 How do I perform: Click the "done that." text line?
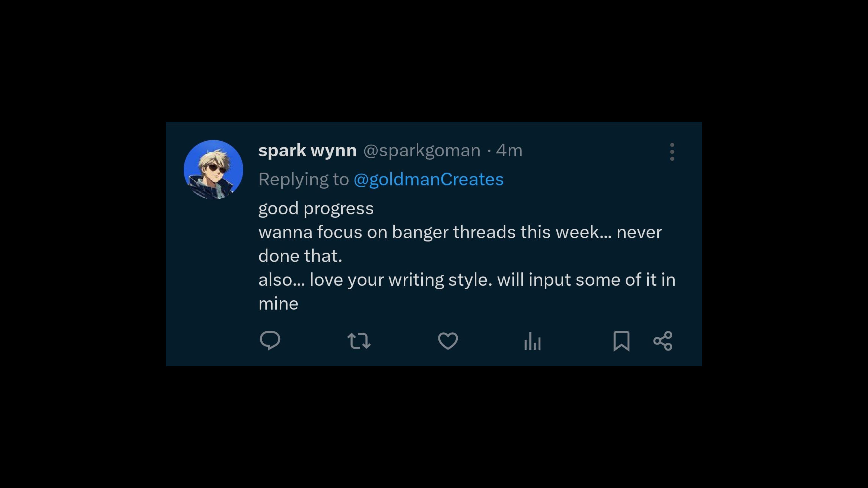pos(300,256)
